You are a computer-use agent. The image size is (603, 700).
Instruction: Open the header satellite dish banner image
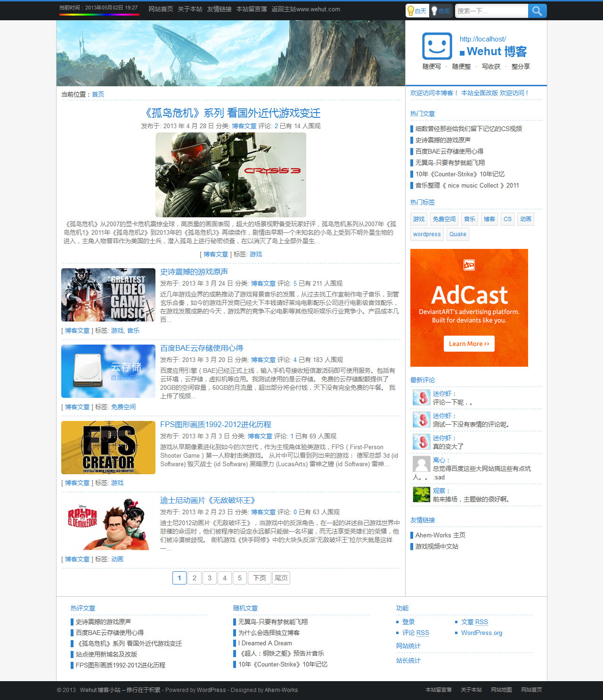[231, 53]
